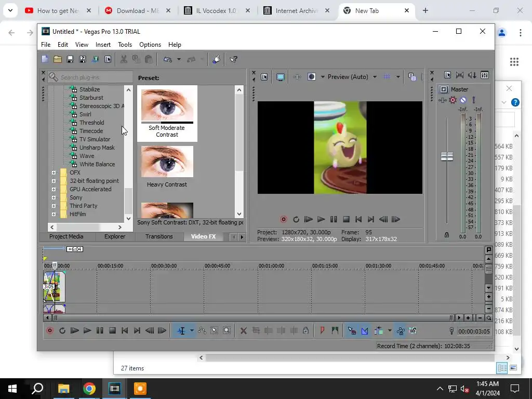Choose the Heavy Contrast preset thumbnail
This screenshot has width=532, height=399.
167,162
